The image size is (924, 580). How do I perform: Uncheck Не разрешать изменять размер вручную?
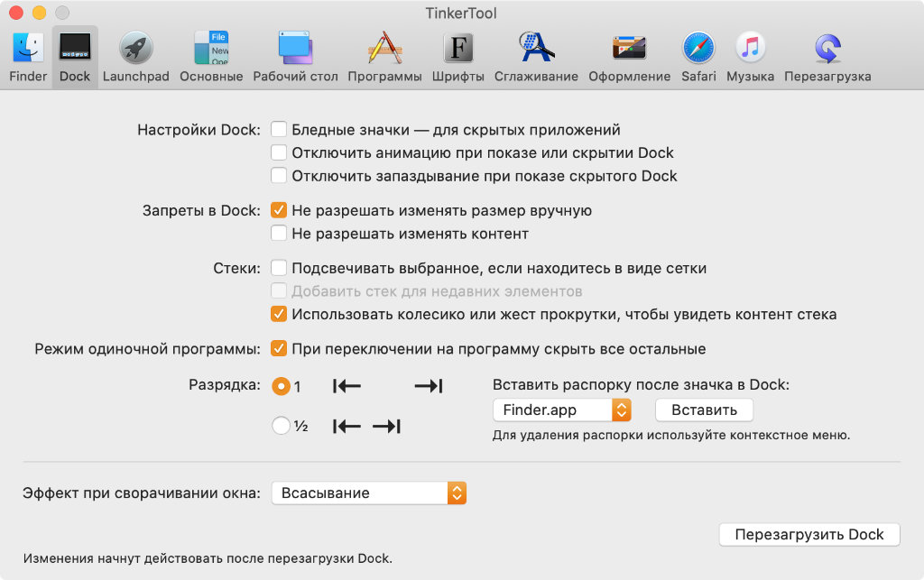(x=279, y=210)
